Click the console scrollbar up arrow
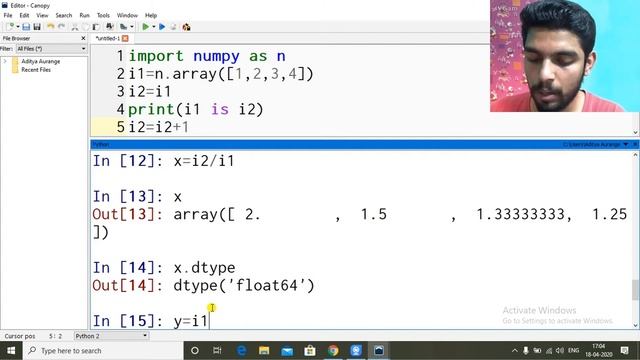This screenshot has width=640, height=360. 636,155
